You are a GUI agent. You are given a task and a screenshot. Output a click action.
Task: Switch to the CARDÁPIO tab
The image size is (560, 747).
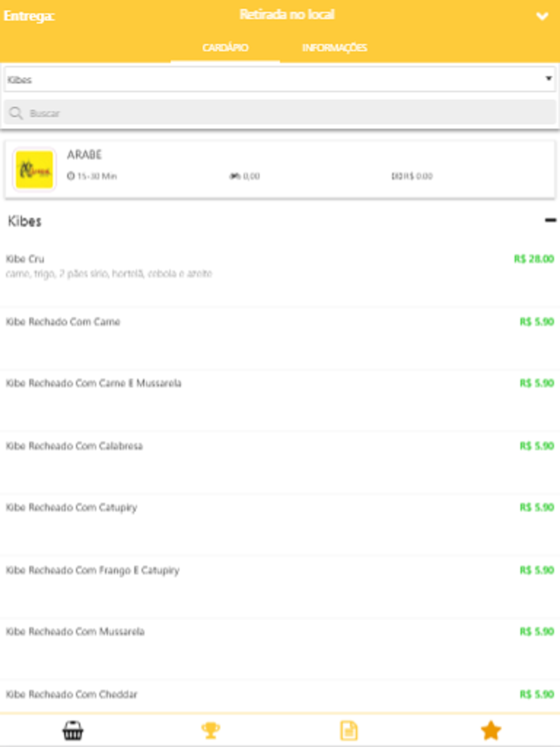coord(225,48)
